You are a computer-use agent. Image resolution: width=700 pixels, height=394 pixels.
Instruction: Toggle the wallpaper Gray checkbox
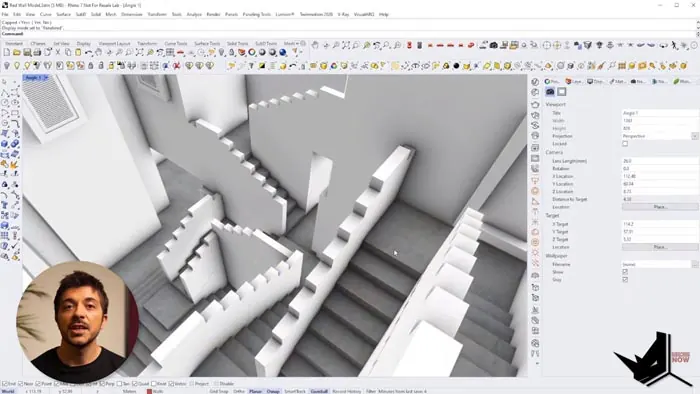point(625,279)
